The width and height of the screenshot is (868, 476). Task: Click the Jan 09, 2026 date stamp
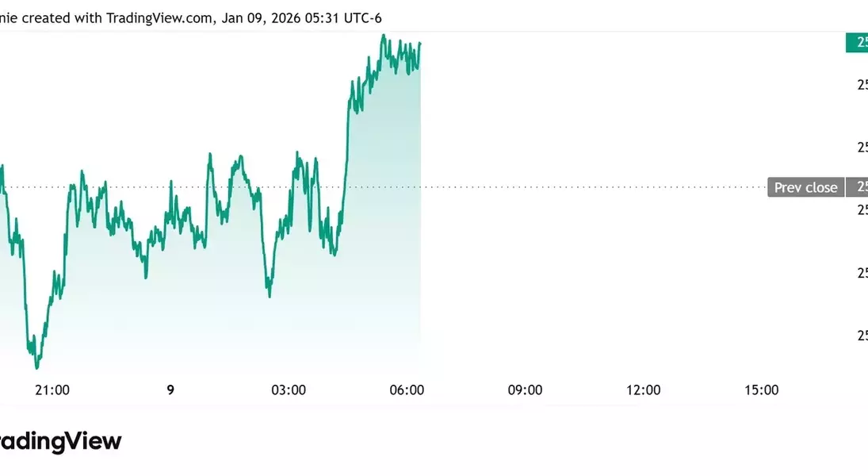tap(262, 17)
